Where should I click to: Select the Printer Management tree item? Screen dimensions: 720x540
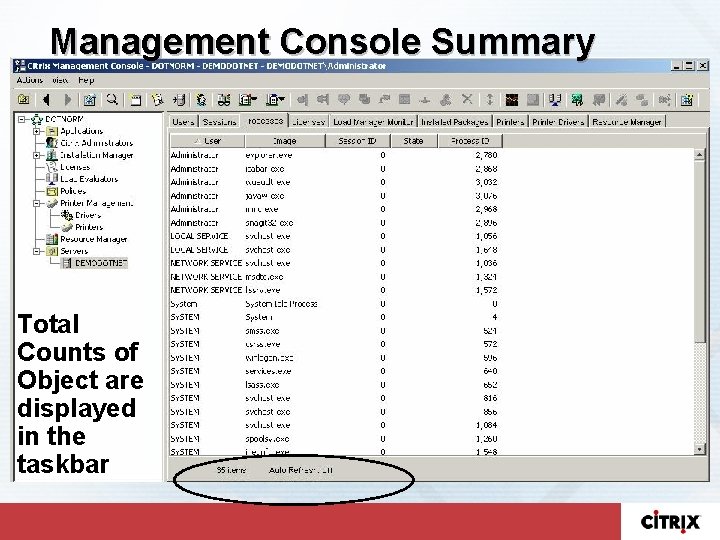[96, 203]
